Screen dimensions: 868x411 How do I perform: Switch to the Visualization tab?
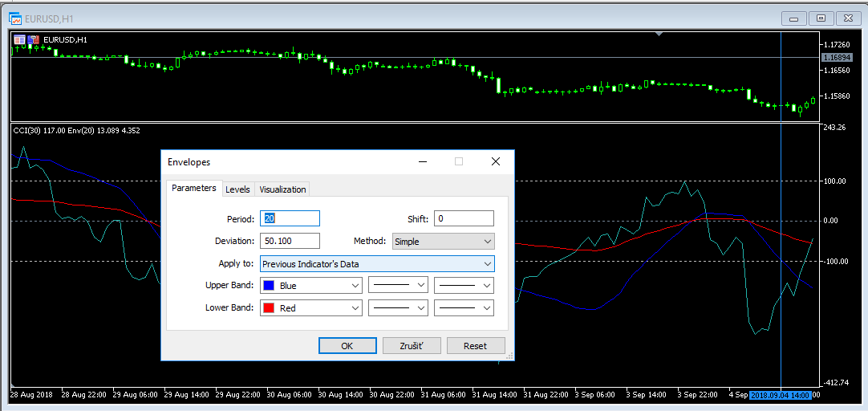click(x=282, y=189)
